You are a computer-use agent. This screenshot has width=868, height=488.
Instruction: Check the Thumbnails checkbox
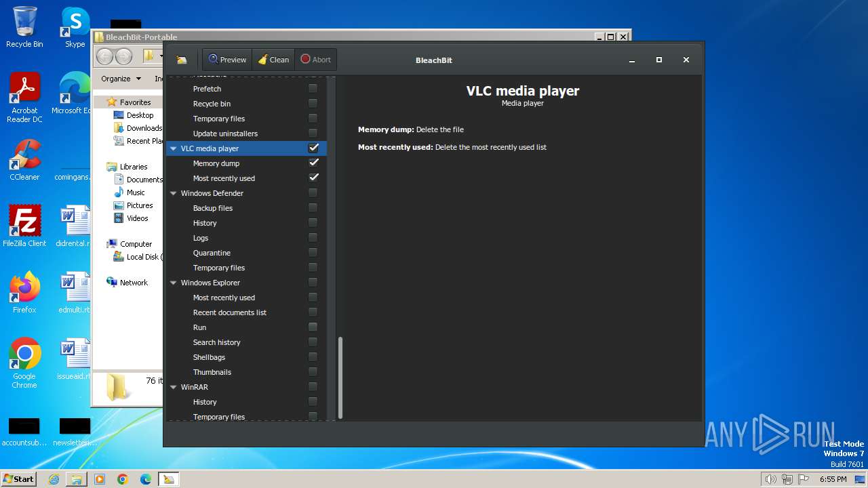pos(313,371)
